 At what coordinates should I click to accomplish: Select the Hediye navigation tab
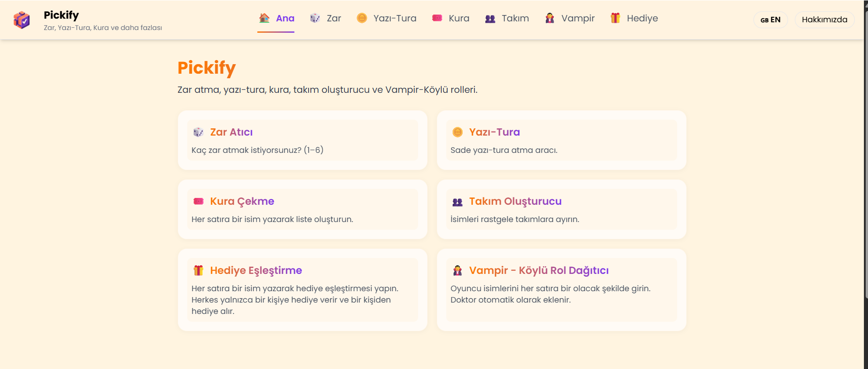pos(634,19)
